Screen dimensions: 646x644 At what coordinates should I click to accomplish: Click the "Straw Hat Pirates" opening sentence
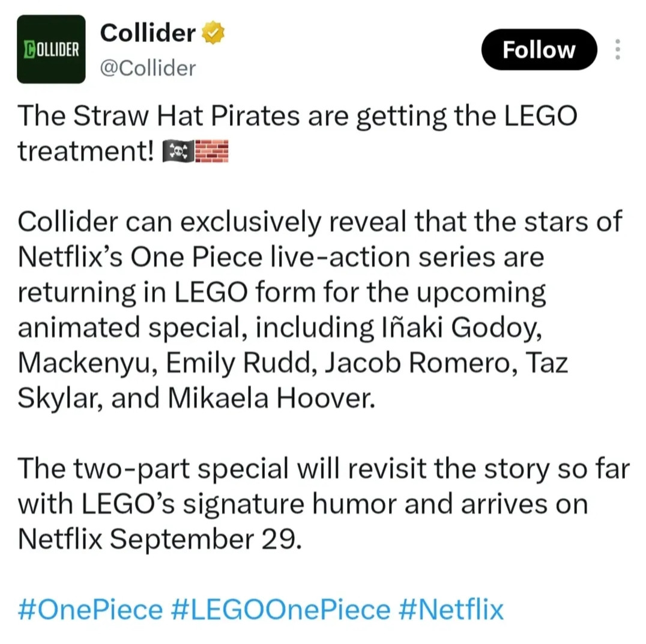point(297,133)
